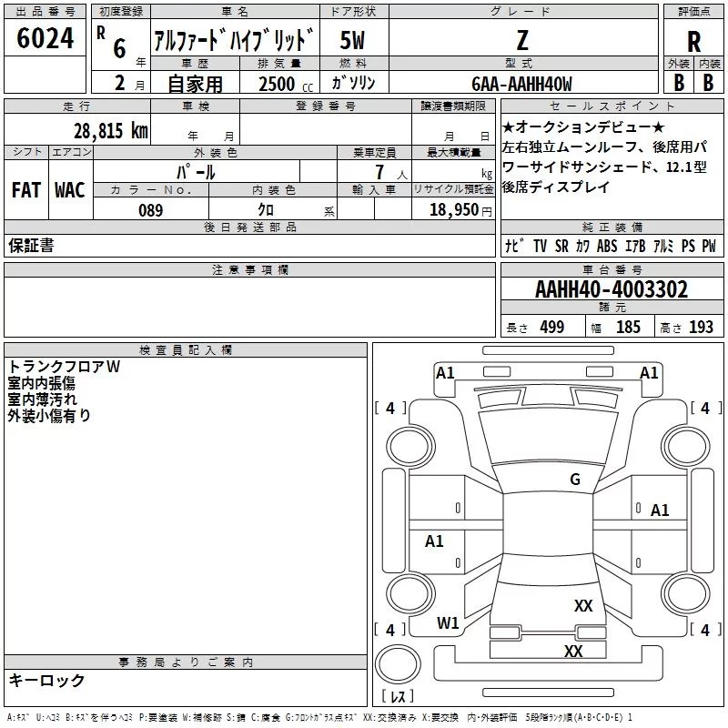Screen dimensions: 728x728
Task: Click the W1 damage mark on the diagram
Action: [448, 623]
